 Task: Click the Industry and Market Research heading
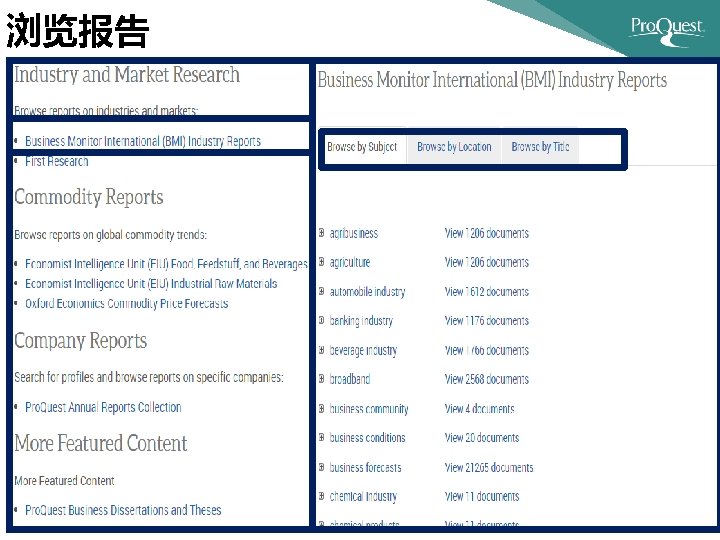pyautogui.click(x=127, y=75)
